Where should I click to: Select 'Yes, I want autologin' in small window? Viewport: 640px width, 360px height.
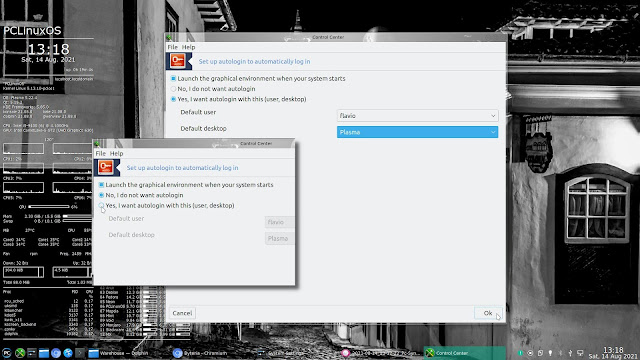click(x=102, y=205)
